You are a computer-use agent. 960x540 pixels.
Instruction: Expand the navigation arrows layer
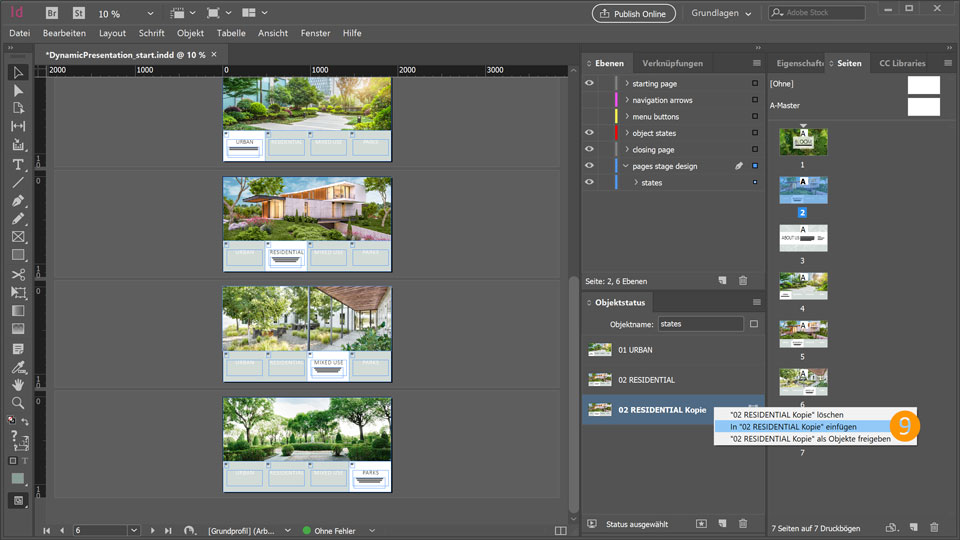coord(626,100)
